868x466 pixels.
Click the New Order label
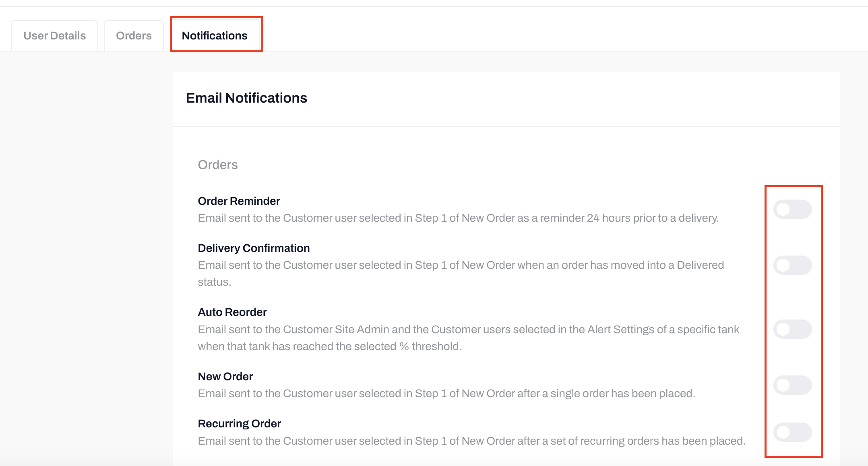tap(225, 376)
